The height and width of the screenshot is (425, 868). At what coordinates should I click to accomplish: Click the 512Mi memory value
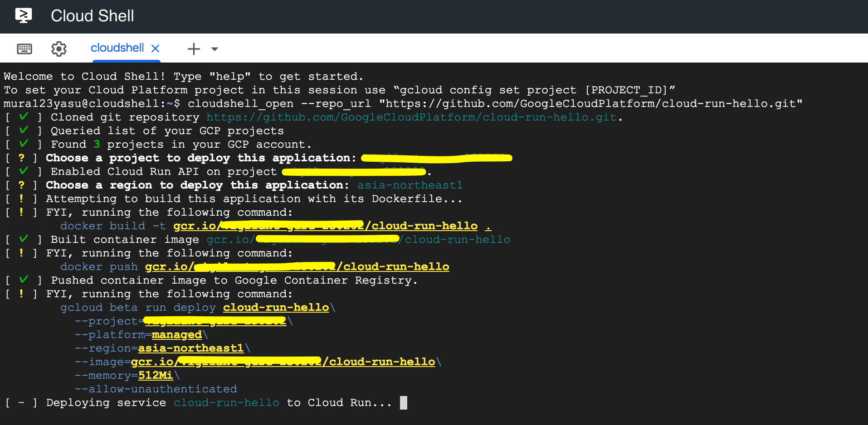[x=156, y=376]
